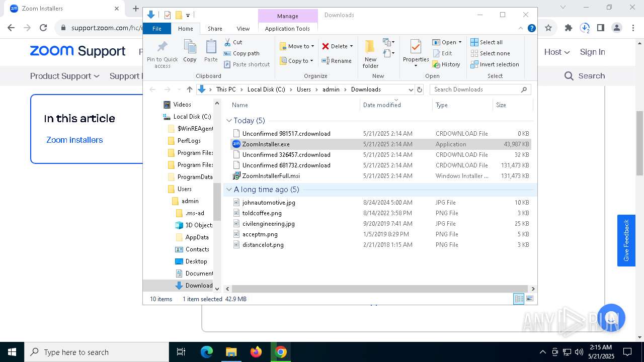Viewport: 644px width, 362px height.
Task: Open address bar history dropdown
Action: click(x=411, y=89)
